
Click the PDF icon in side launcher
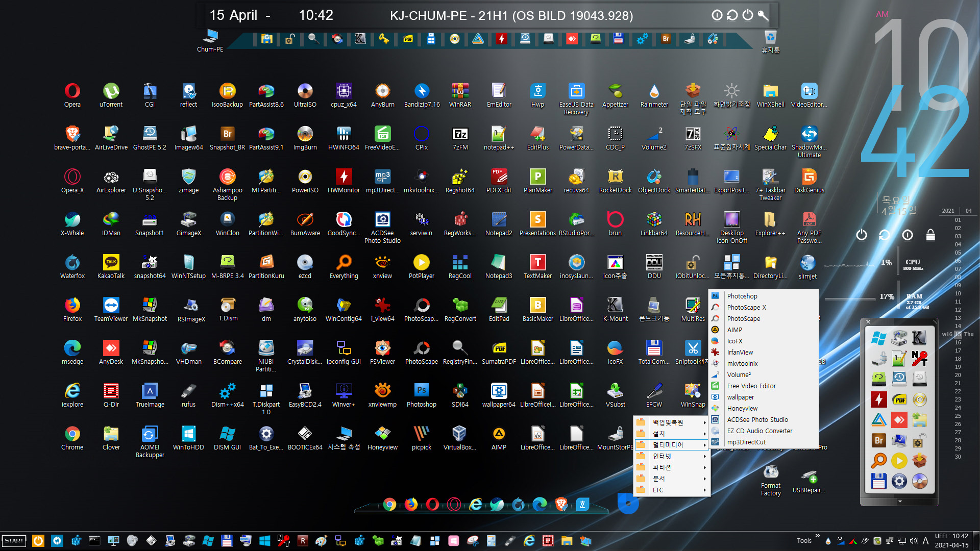point(899,399)
